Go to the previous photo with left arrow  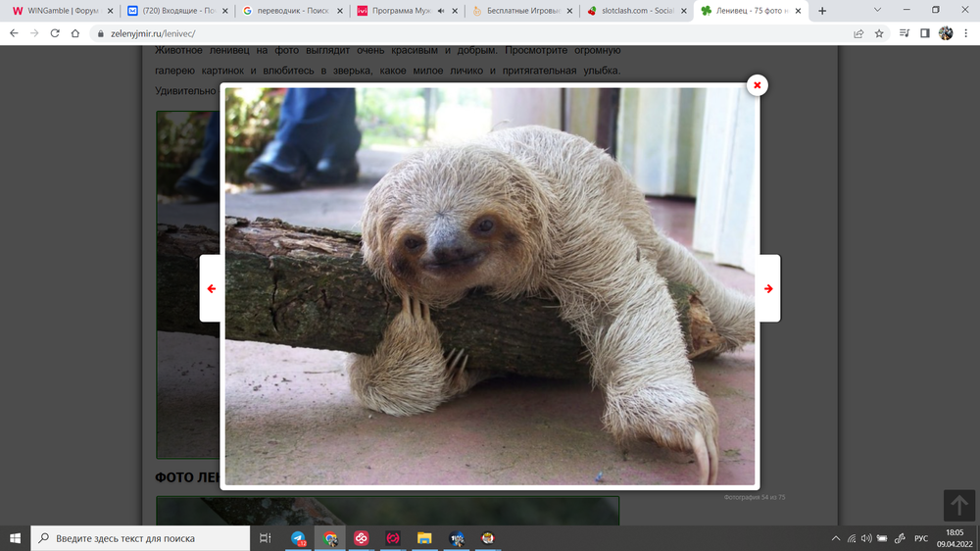pos(211,288)
